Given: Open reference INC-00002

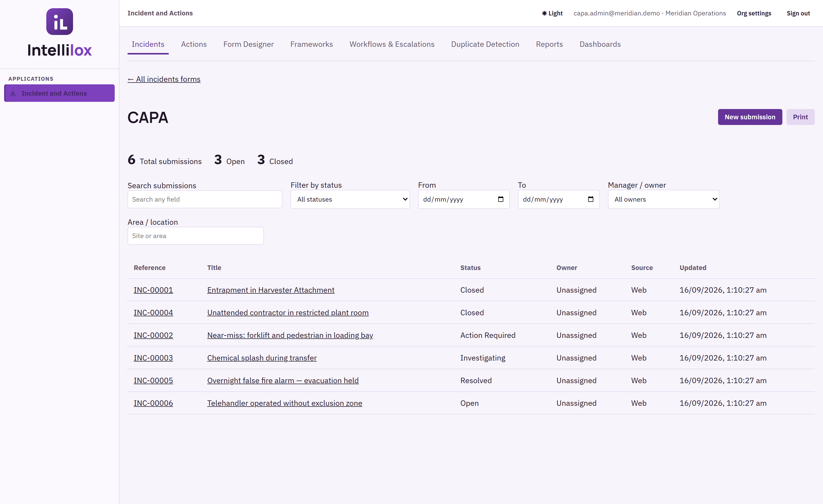Looking at the screenshot, I should (153, 335).
